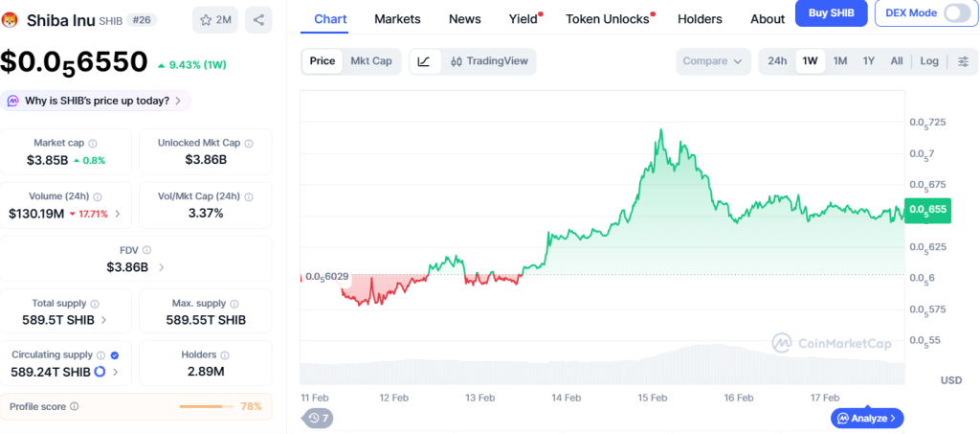Viewport: 980px width, 434px height.
Task: Expand Why is SHIB's price up today
Action: point(96,101)
